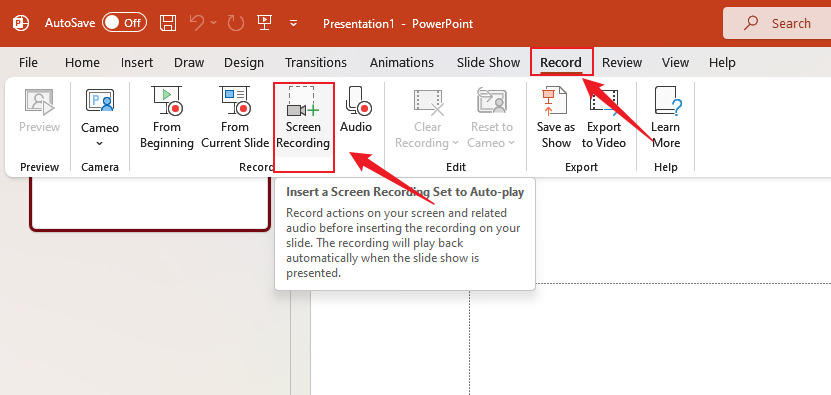Switch to the Transitions tab

click(x=316, y=63)
